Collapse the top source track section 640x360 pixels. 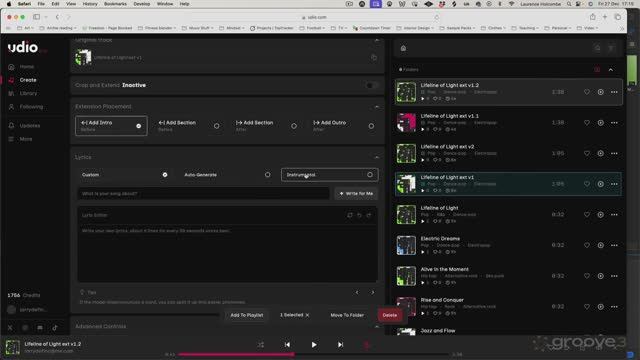tap(376, 40)
